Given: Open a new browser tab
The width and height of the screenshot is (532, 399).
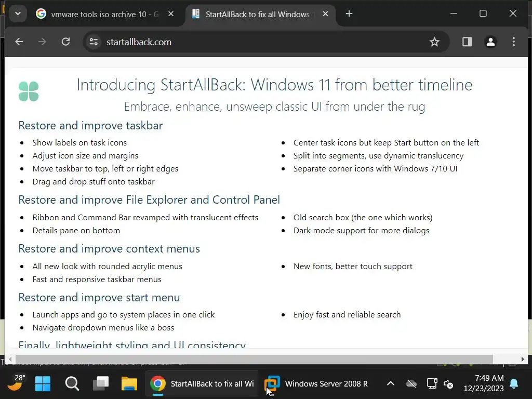Looking at the screenshot, I should (x=349, y=14).
